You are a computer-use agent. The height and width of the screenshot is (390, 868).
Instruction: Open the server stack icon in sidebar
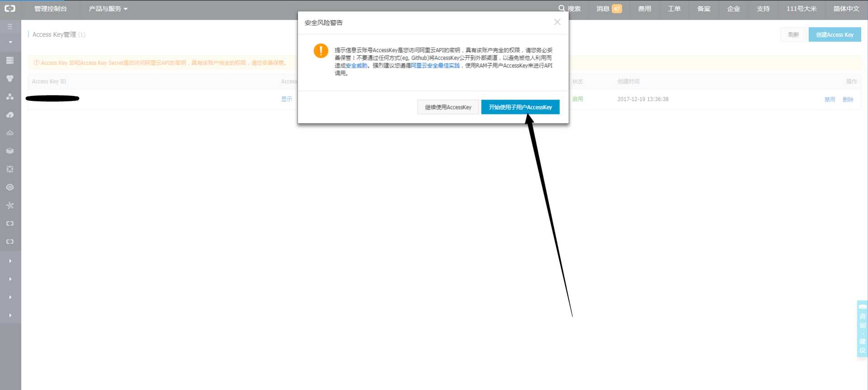pos(10,60)
